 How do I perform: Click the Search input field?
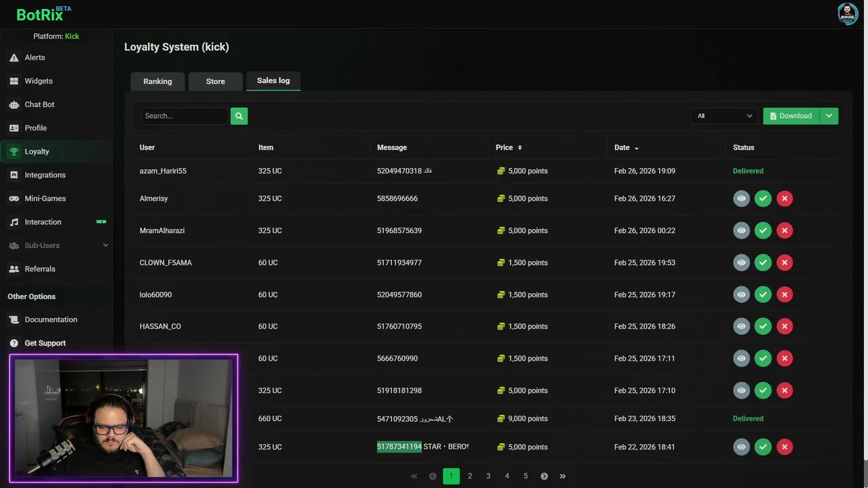coord(184,116)
